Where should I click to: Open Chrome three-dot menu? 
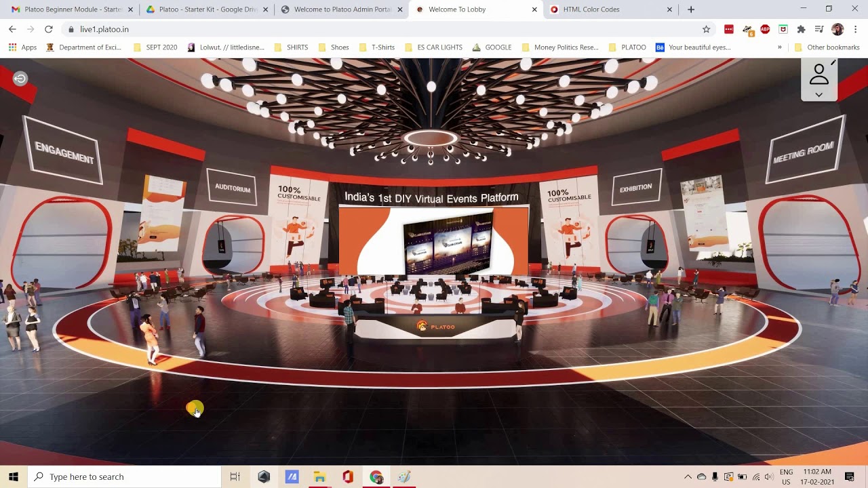(856, 29)
